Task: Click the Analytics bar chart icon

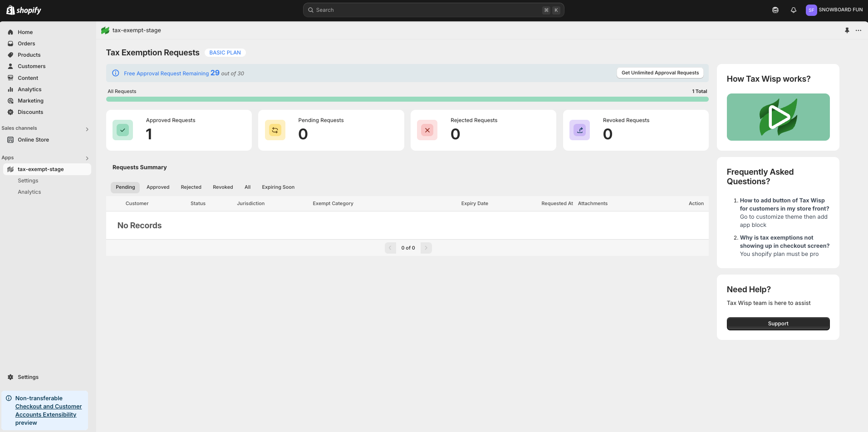Action: point(10,89)
